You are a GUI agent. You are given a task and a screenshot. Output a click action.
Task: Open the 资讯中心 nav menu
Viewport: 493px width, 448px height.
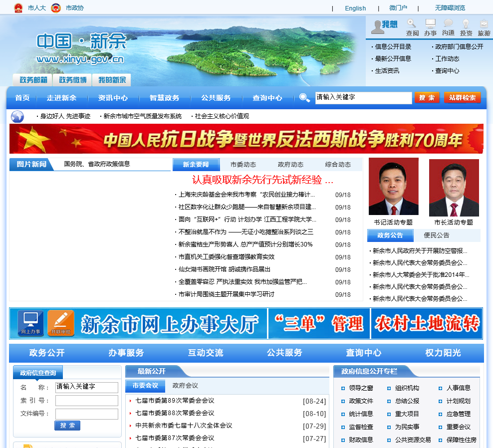(x=113, y=98)
